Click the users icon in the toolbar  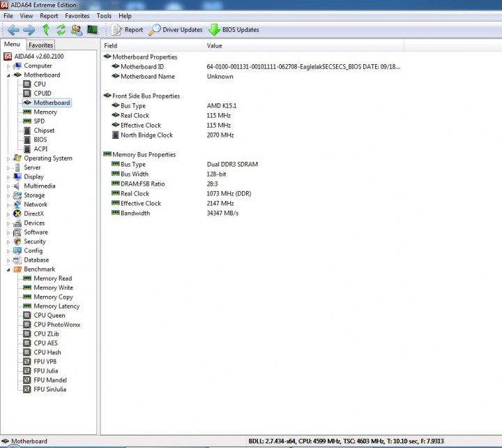77,30
